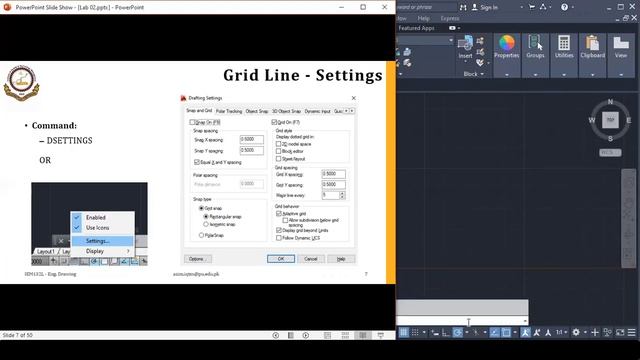Open snap mode settings dropdown arrow
This screenshot has width=640, height=360.
pos(424,332)
